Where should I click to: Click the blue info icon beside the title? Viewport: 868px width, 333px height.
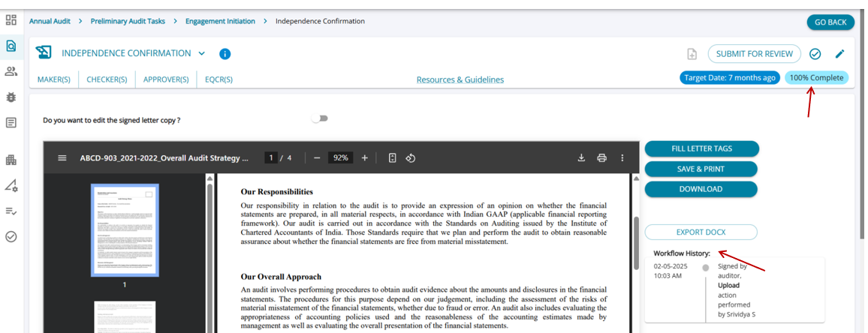(x=225, y=54)
